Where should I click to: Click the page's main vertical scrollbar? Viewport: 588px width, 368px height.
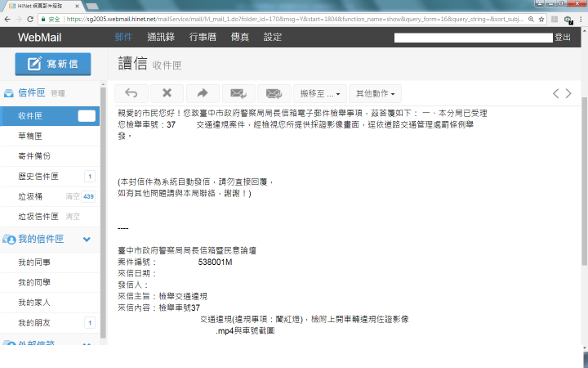point(585,180)
